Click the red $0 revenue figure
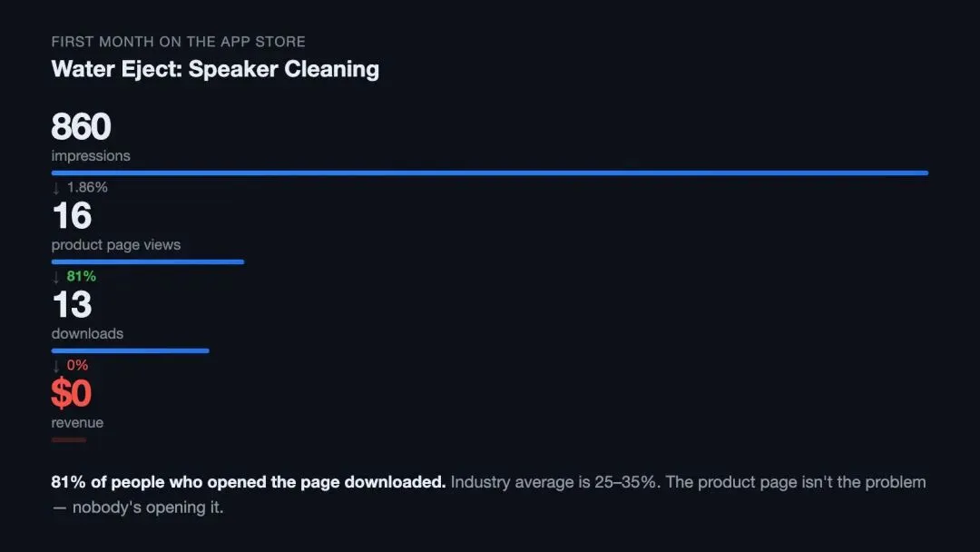 [72, 393]
